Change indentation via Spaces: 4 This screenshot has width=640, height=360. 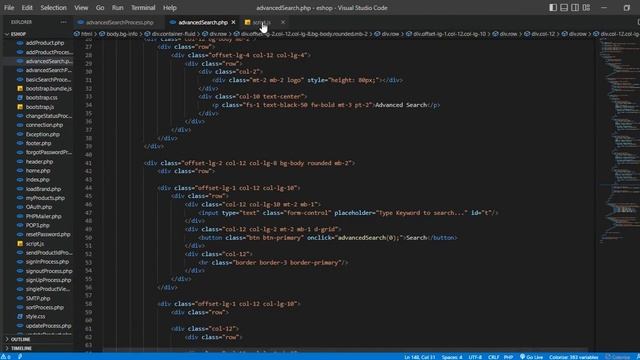[452, 357]
